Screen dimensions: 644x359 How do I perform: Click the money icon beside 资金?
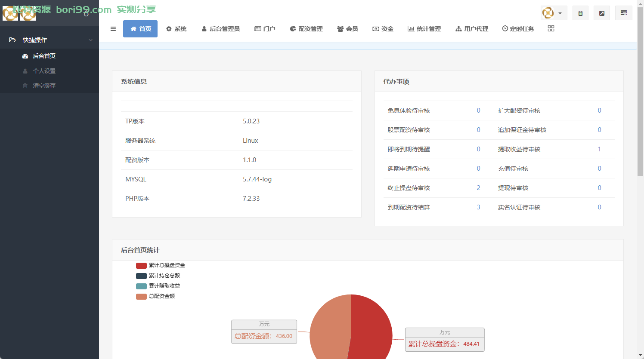[x=376, y=29]
